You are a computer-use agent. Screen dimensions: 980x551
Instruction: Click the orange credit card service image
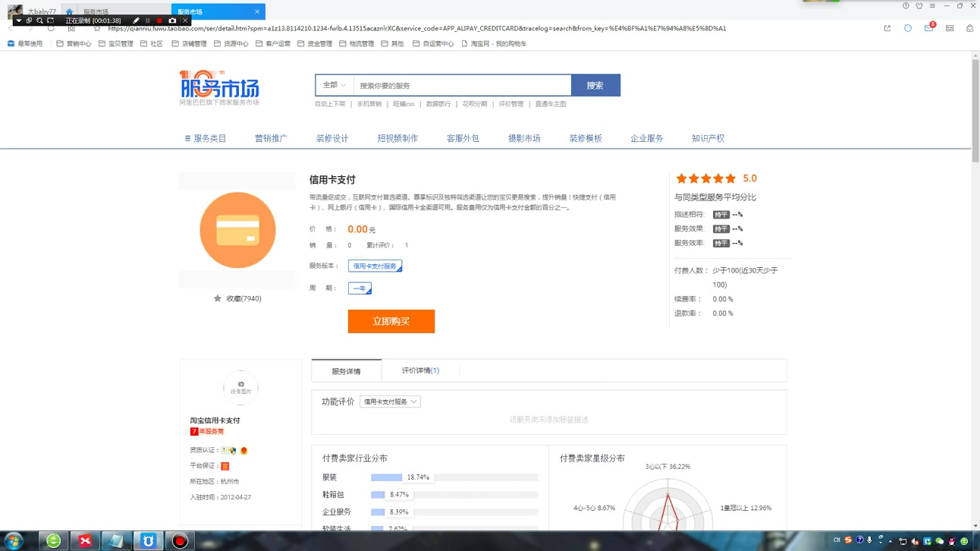click(x=237, y=230)
